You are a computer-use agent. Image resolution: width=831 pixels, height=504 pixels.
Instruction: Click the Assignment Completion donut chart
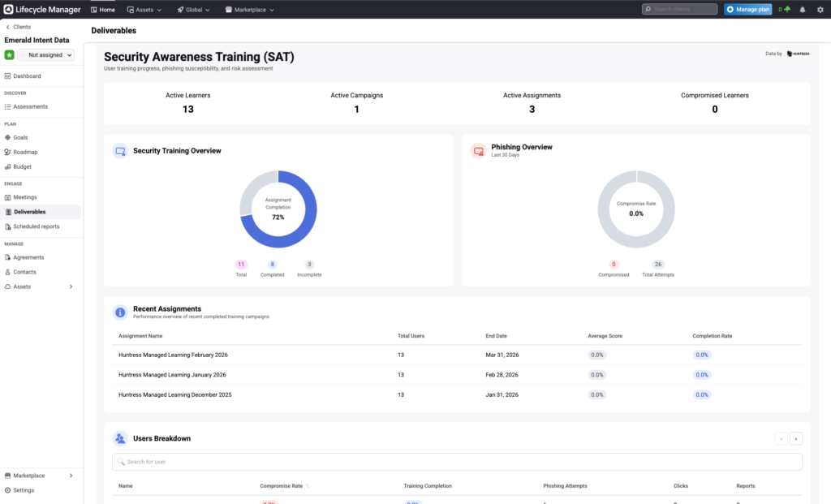coord(278,209)
